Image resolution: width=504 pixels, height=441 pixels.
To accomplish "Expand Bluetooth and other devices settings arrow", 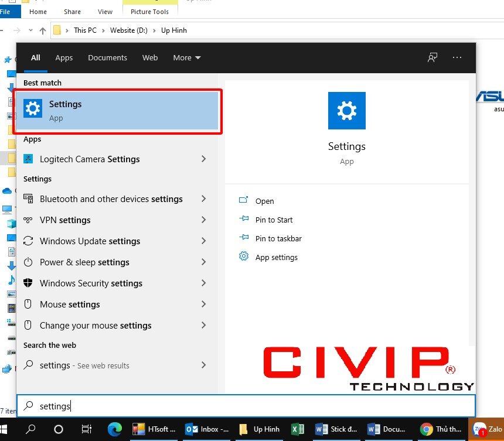I will [x=203, y=199].
